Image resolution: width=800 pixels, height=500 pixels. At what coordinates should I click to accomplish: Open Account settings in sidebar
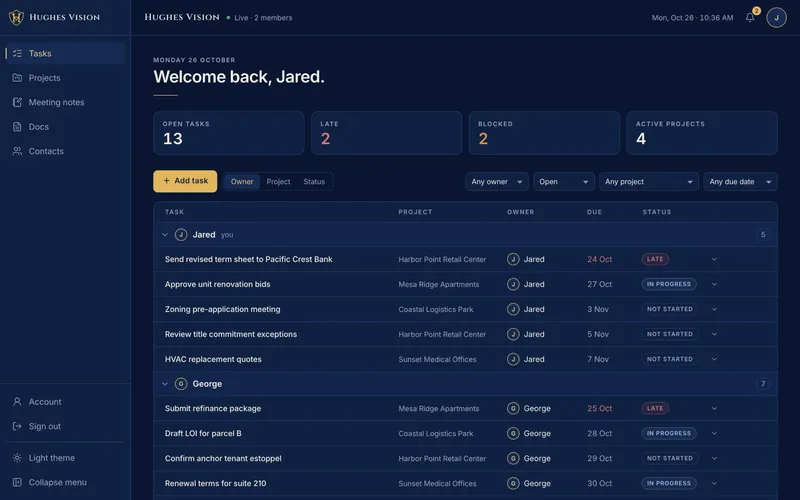pos(65,402)
